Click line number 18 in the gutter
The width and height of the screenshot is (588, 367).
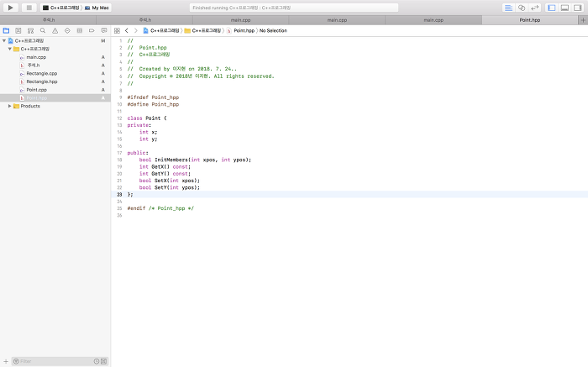pos(119,160)
